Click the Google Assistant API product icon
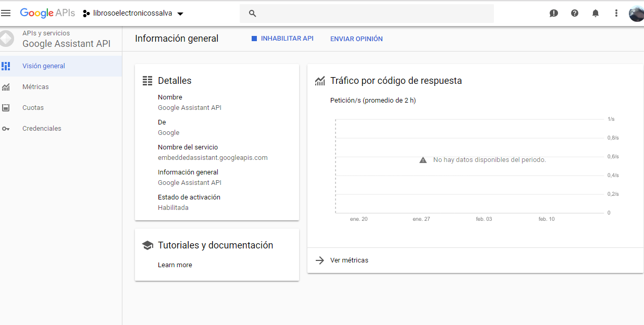Viewport: 644px width, 325px height. coord(6,39)
